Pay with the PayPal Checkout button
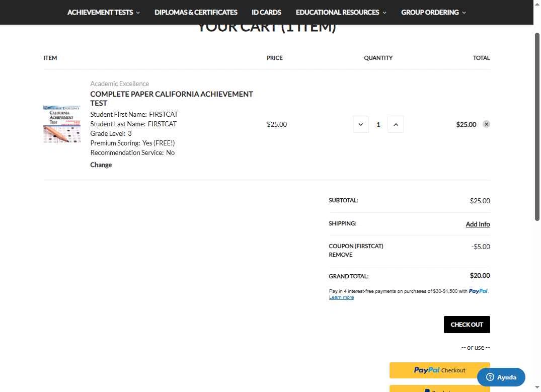Image resolution: width=541 pixels, height=392 pixels. (x=439, y=370)
